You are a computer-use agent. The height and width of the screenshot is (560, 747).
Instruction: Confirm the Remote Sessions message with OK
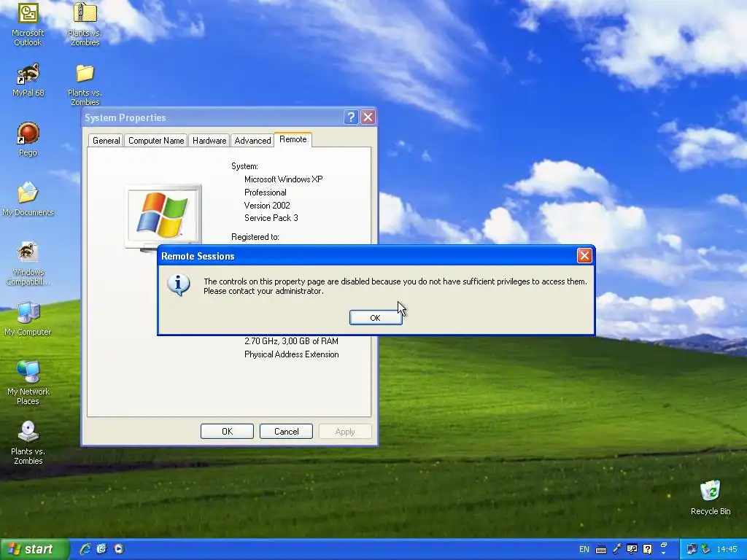pyautogui.click(x=376, y=318)
